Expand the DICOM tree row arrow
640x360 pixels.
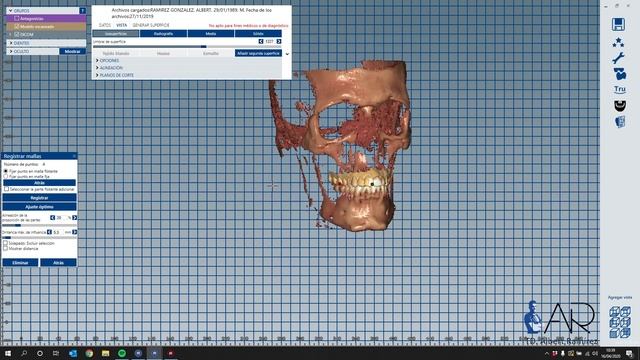click(x=11, y=35)
